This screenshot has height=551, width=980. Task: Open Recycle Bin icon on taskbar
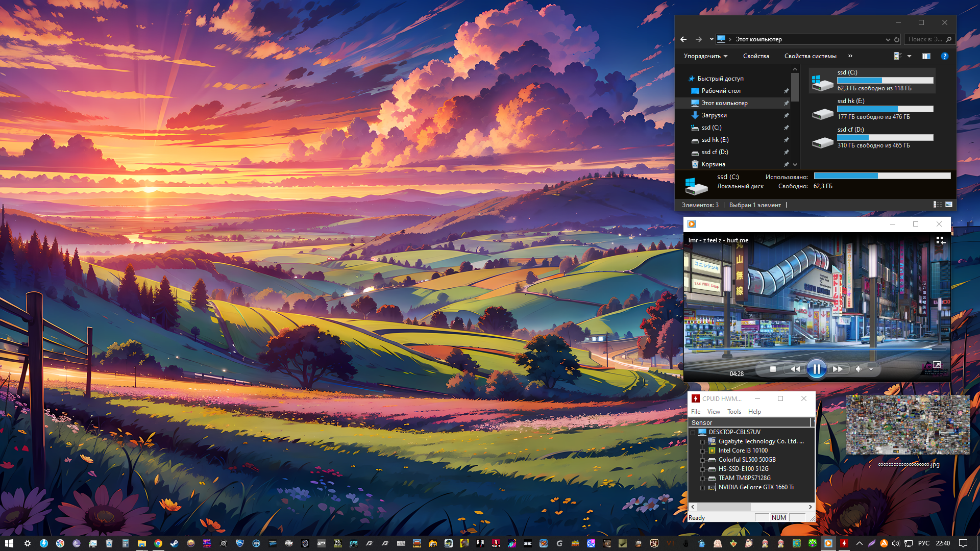[109, 543]
